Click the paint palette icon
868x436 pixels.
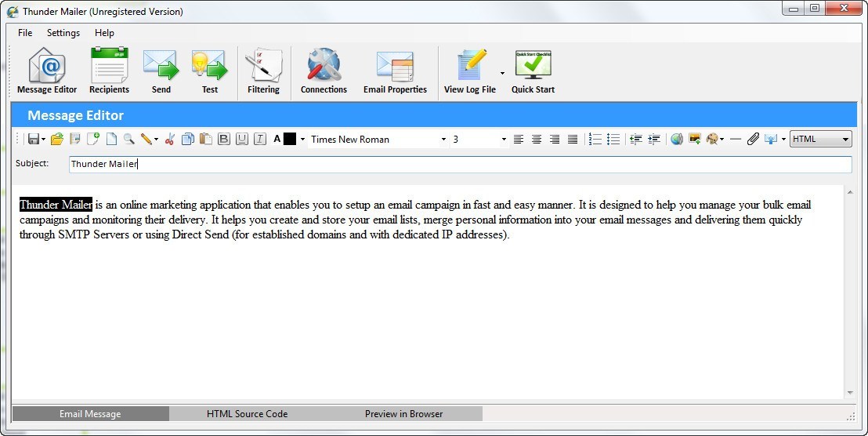click(712, 139)
